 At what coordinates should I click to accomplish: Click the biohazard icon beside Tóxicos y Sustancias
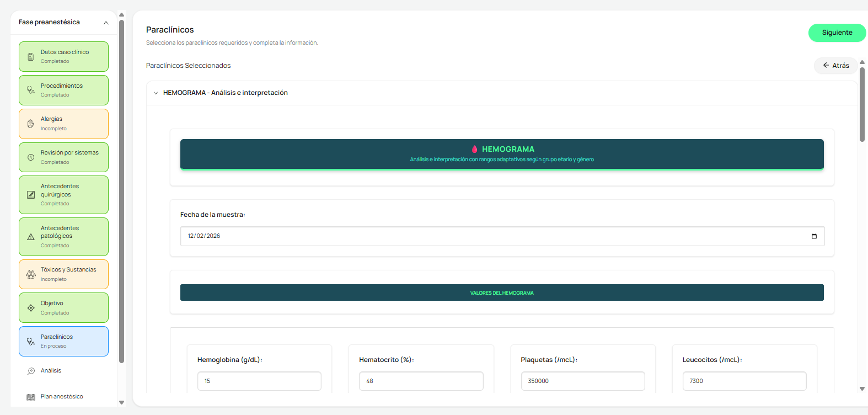pyautogui.click(x=31, y=274)
